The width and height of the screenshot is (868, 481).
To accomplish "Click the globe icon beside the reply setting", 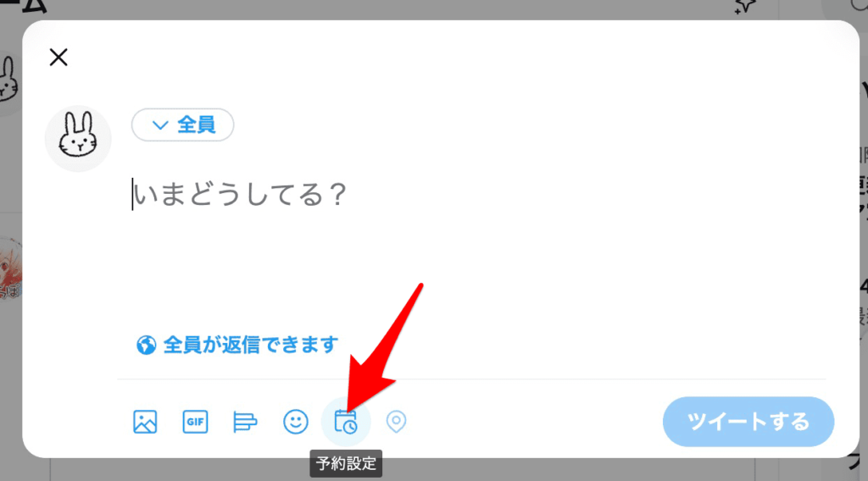I will pyautogui.click(x=146, y=345).
